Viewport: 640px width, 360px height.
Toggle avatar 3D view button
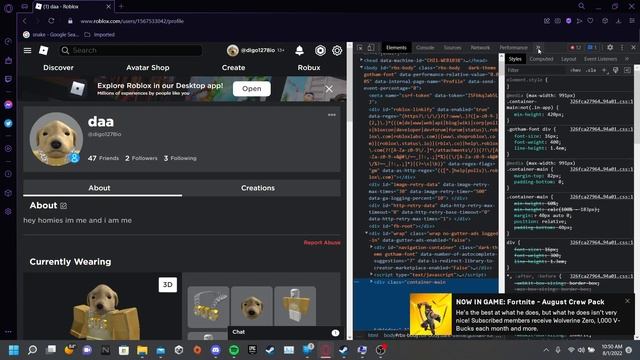pyautogui.click(x=167, y=284)
